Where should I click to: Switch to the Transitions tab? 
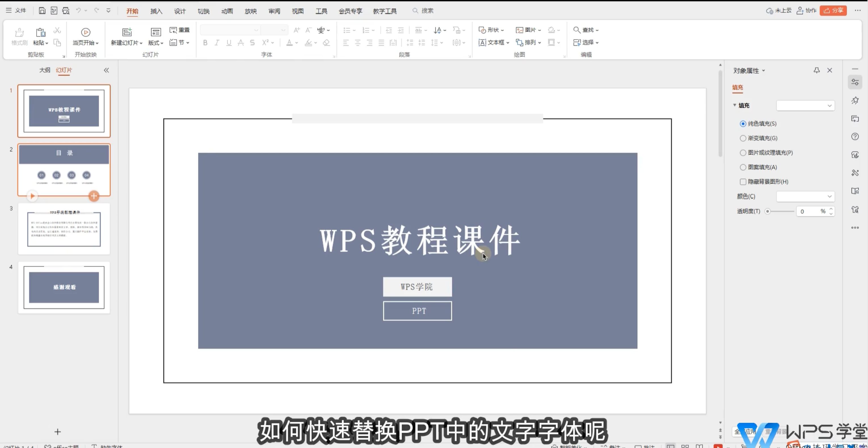coord(203,11)
